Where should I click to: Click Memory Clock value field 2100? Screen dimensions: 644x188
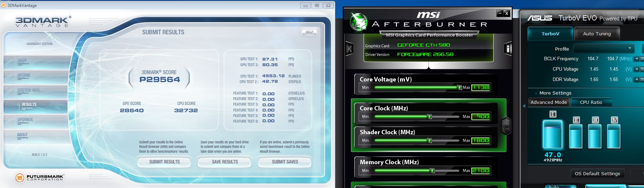click(x=481, y=171)
